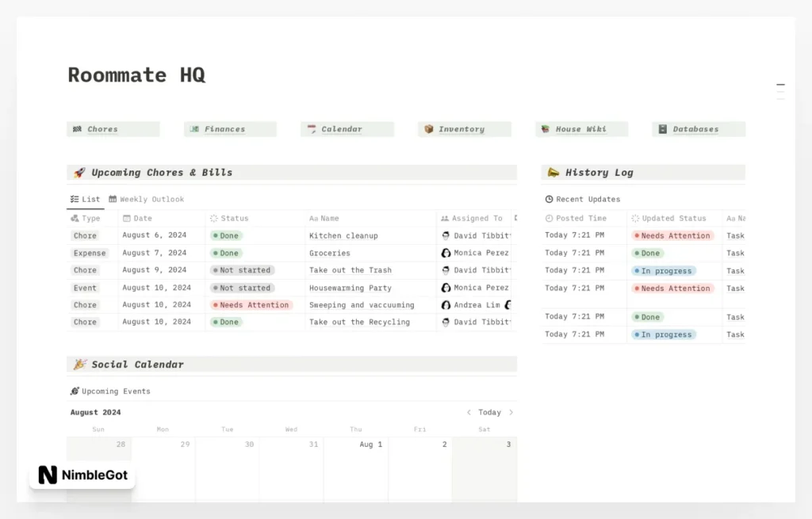The width and height of the screenshot is (812, 519).
Task: Click the money icon beside Finances
Action: click(194, 129)
